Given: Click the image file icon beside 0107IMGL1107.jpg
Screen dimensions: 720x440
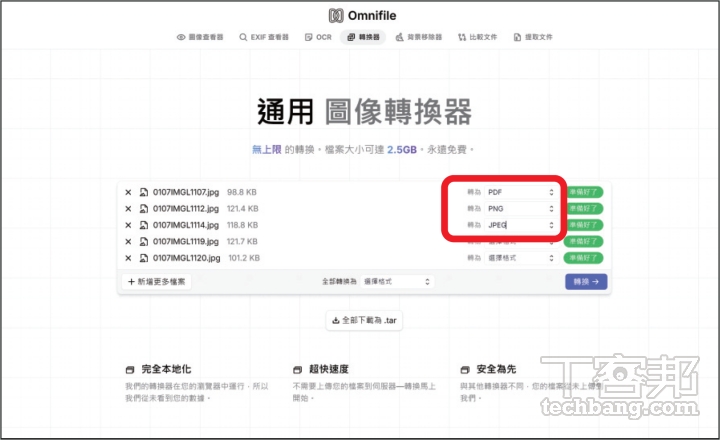Looking at the screenshot, I should coord(144,192).
